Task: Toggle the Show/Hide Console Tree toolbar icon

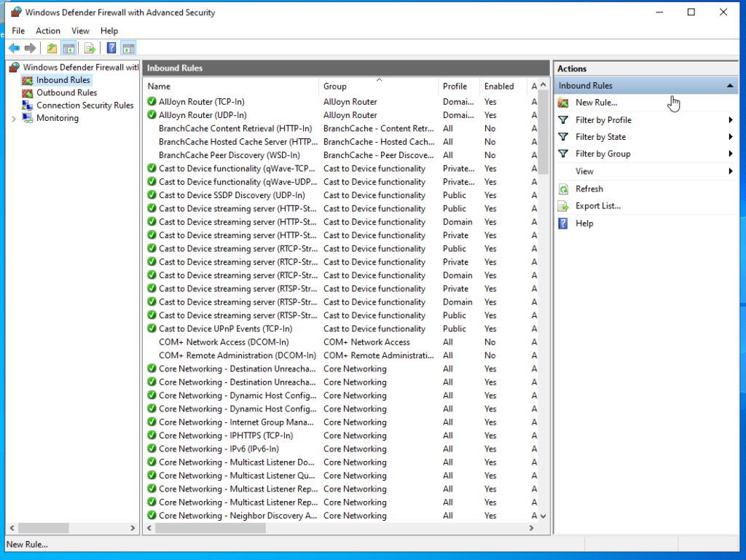Action: point(69,48)
